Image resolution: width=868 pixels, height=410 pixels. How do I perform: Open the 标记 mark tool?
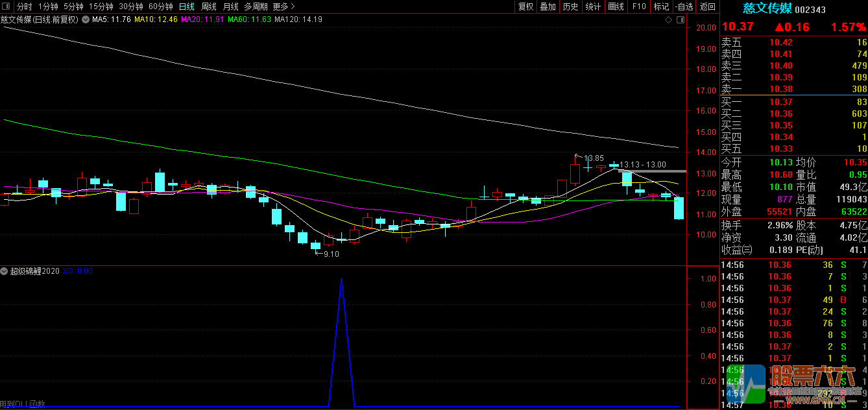(661, 6)
